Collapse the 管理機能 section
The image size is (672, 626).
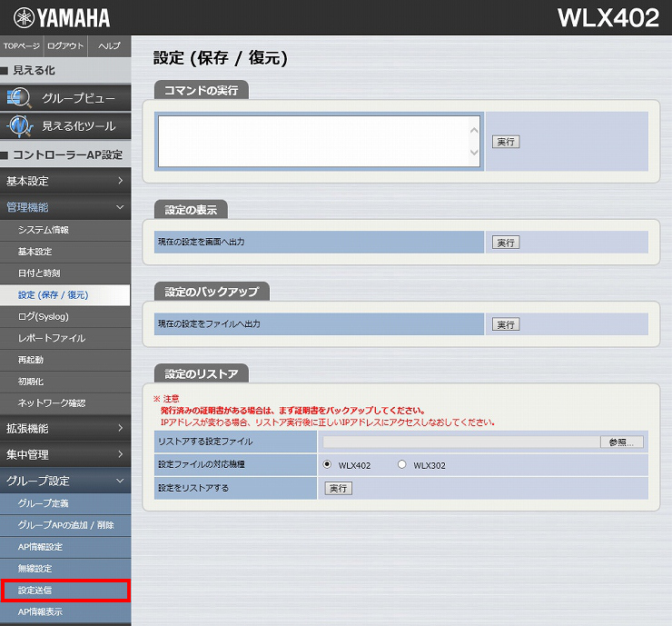pos(65,207)
